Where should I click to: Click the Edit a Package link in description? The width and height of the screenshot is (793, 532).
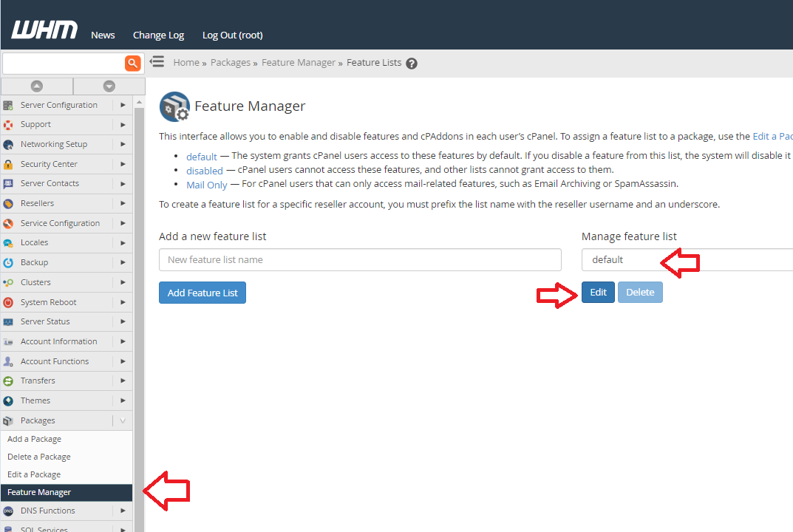[773, 136]
